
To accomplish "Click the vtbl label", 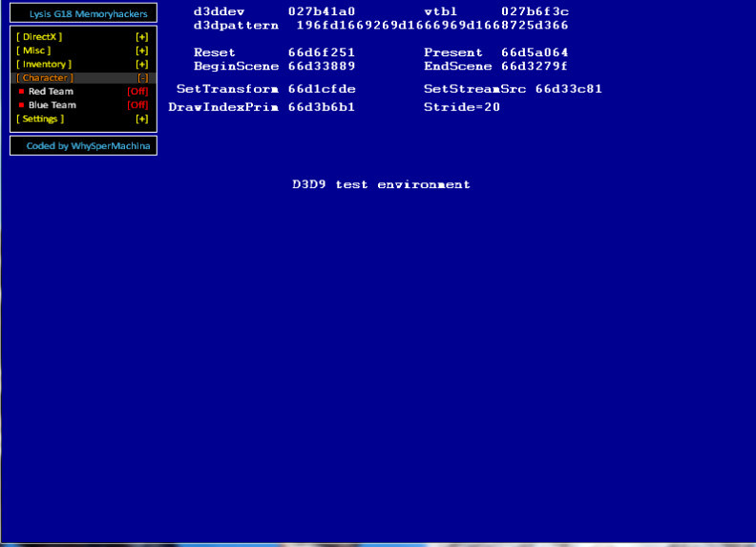I will pos(441,11).
